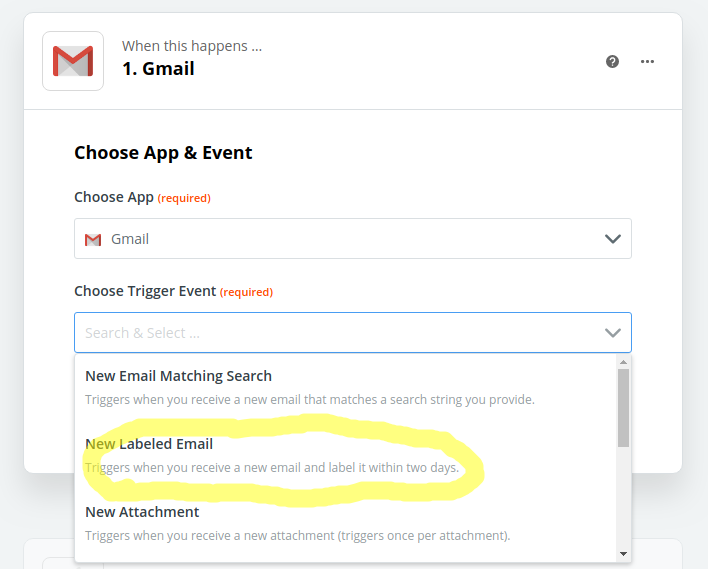Click the trigger list scrollbar down arrow
Viewport: 708px width, 569px height.
[x=624, y=554]
